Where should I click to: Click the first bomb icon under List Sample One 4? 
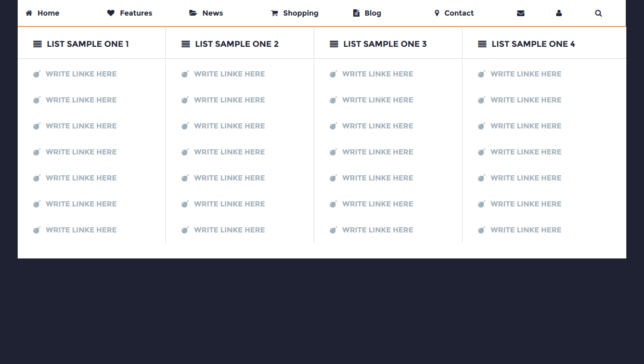[482, 74]
